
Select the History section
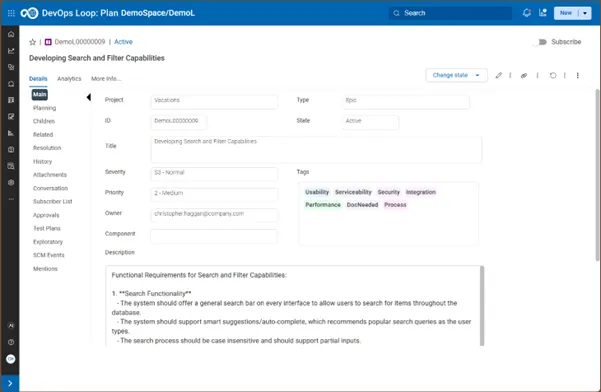42,161
